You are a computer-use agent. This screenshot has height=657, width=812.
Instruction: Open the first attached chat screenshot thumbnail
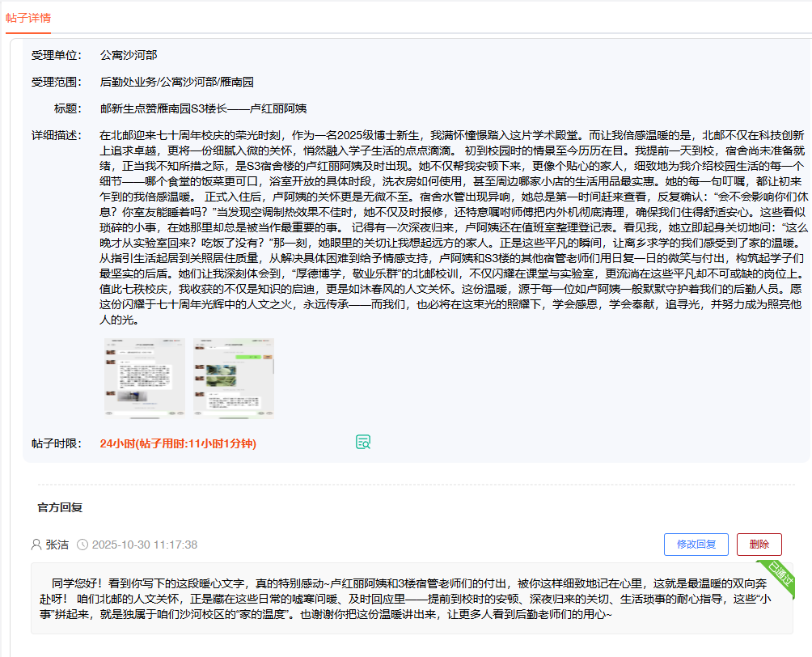(x=144, y=377)
